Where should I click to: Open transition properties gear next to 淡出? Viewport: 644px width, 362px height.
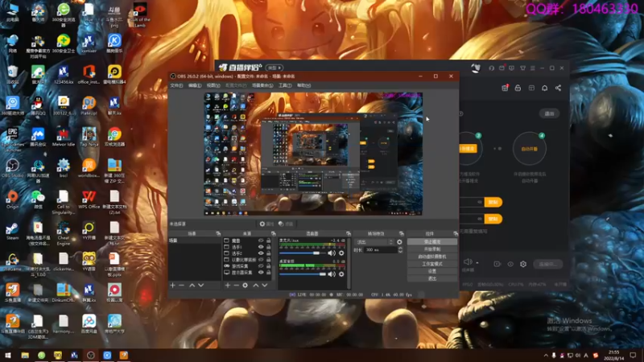pyautogui.click(x=399, y=242)
